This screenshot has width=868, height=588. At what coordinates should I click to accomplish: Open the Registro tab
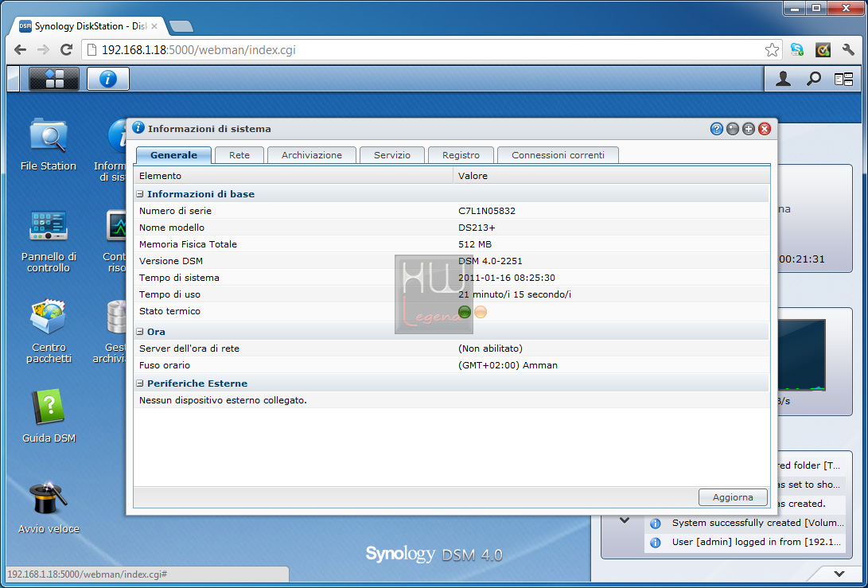(461, 155)
